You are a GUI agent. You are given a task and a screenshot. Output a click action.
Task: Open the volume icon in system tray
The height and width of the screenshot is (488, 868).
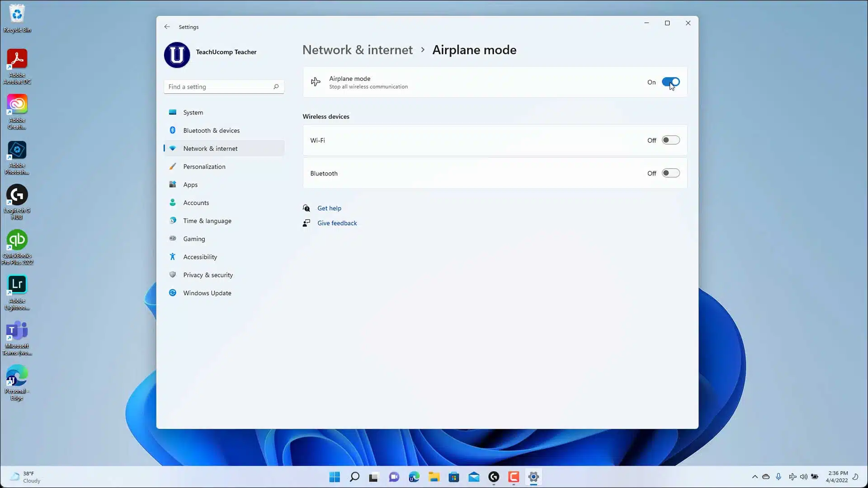(x=803, y=477)
